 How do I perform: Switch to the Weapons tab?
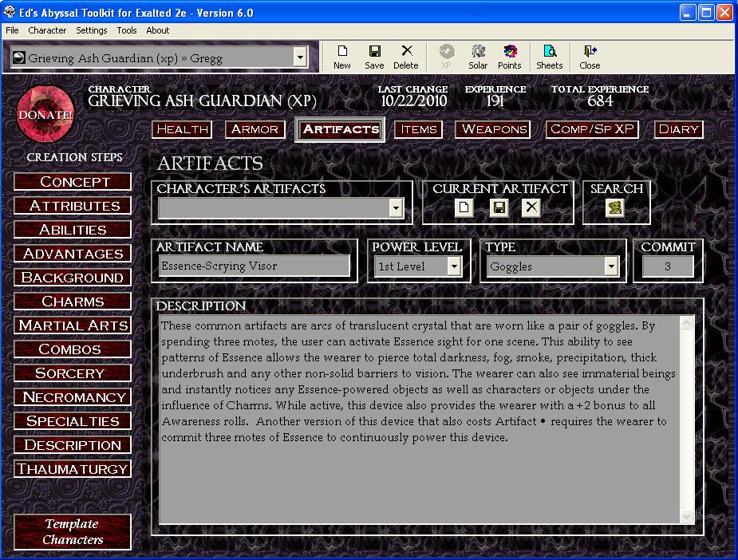point(493,129)
